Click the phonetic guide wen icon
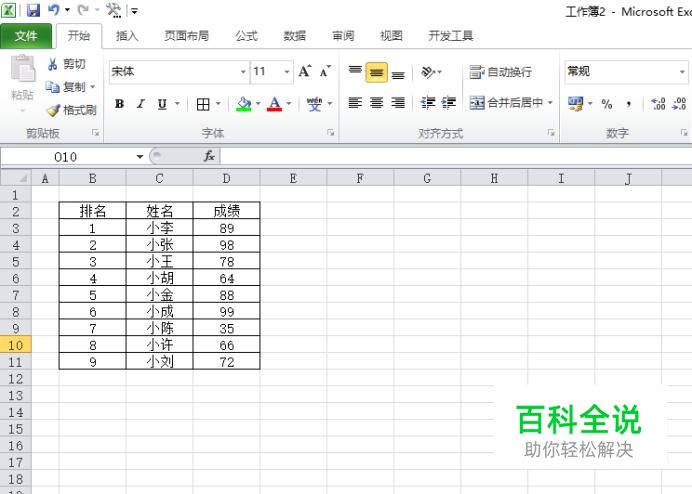The width and height of the screenshot is (692, 494). (314, 104)
